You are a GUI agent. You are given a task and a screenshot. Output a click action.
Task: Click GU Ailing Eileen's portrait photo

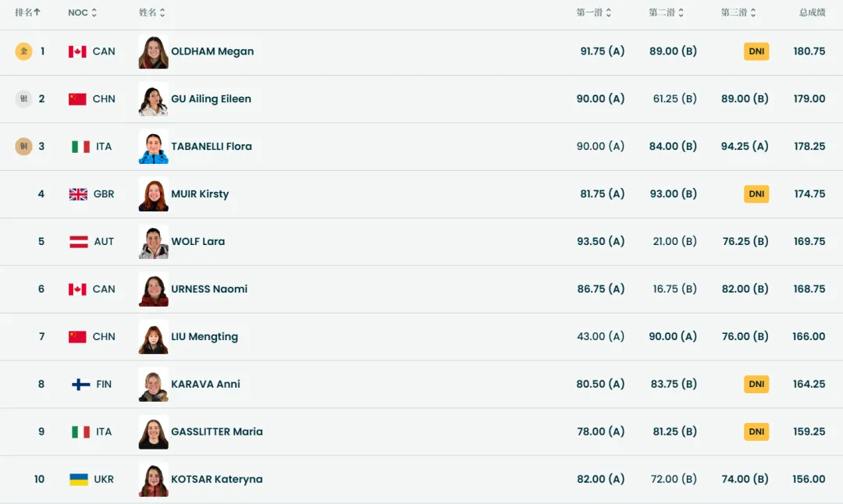tap(153, 99)
